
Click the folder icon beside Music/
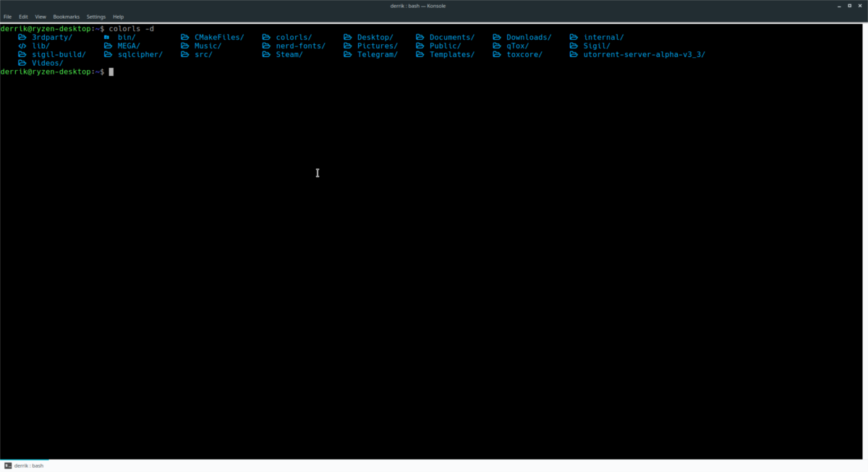coord(184,46)
